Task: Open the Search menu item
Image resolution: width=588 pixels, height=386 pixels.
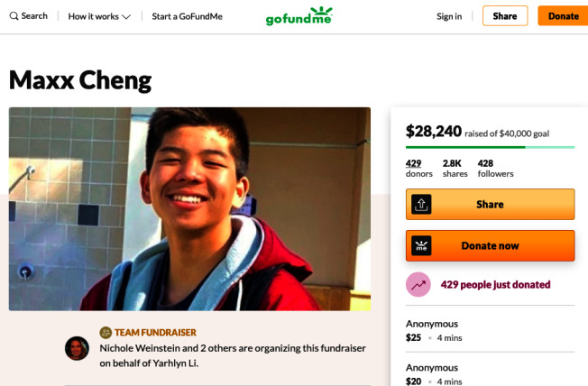Action: click(29, 16)
